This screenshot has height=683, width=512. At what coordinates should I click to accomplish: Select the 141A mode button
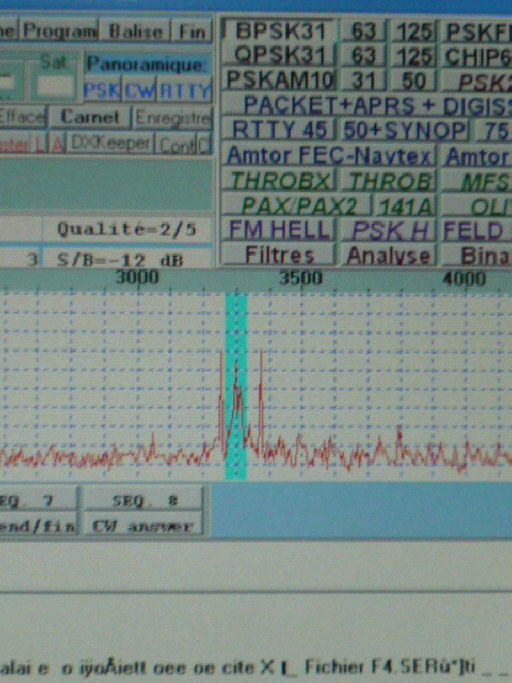(x=405, y=206)
